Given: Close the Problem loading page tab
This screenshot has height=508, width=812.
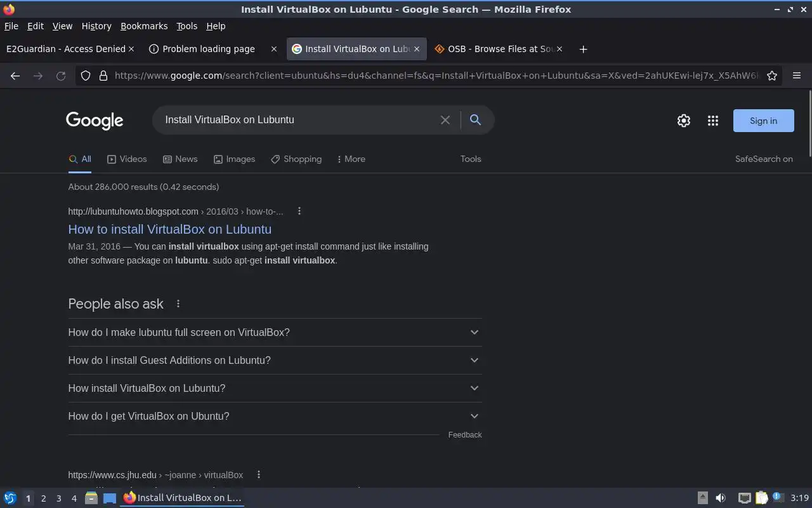Looking at the screenshot, I should [274, 49].
